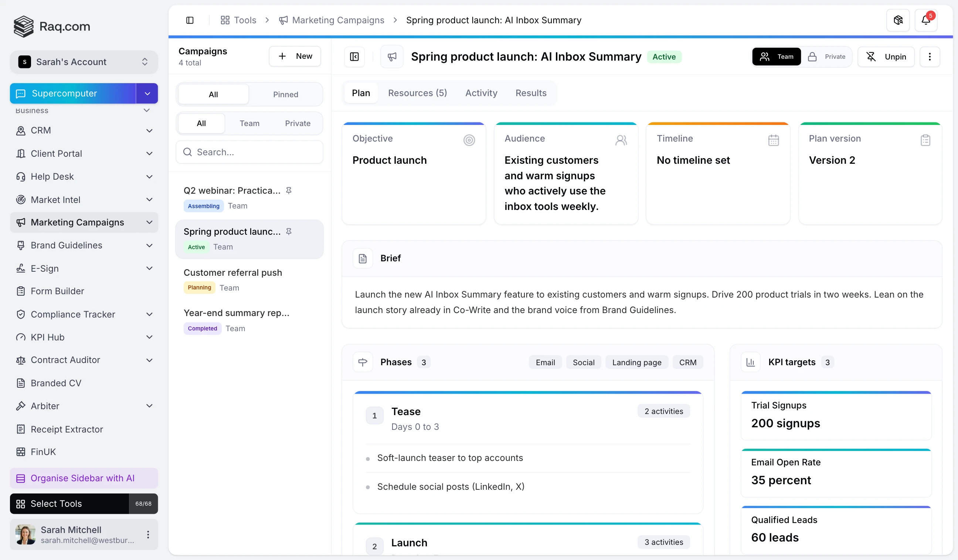Focus the campaigns Search field

[x=249, y=152]
